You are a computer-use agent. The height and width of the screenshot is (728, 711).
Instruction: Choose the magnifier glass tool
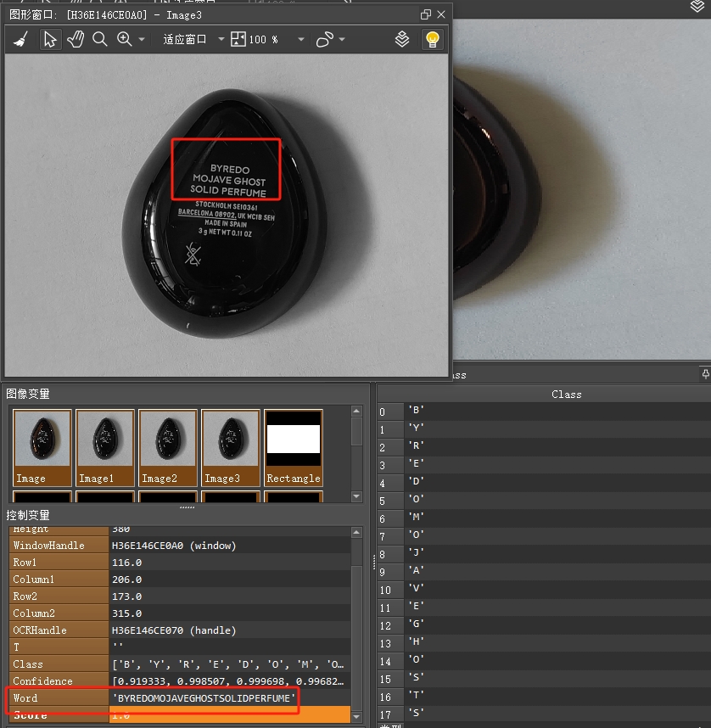[x=100, y=40]
